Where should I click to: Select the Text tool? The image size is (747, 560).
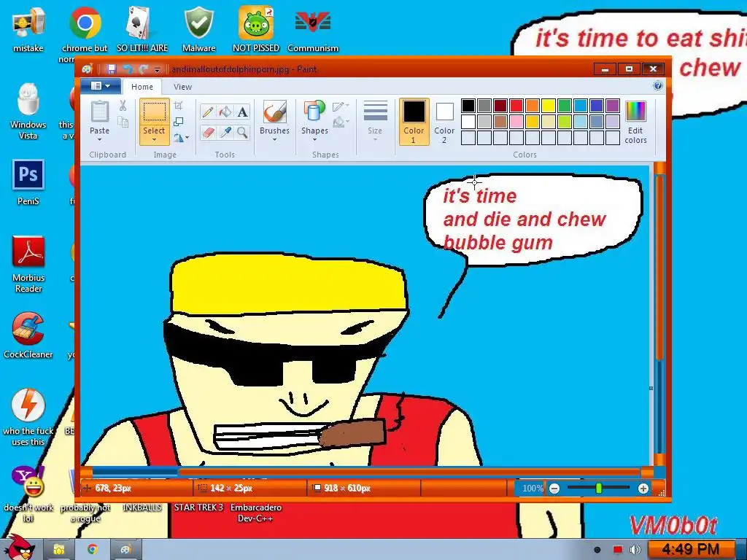(242, 112)
